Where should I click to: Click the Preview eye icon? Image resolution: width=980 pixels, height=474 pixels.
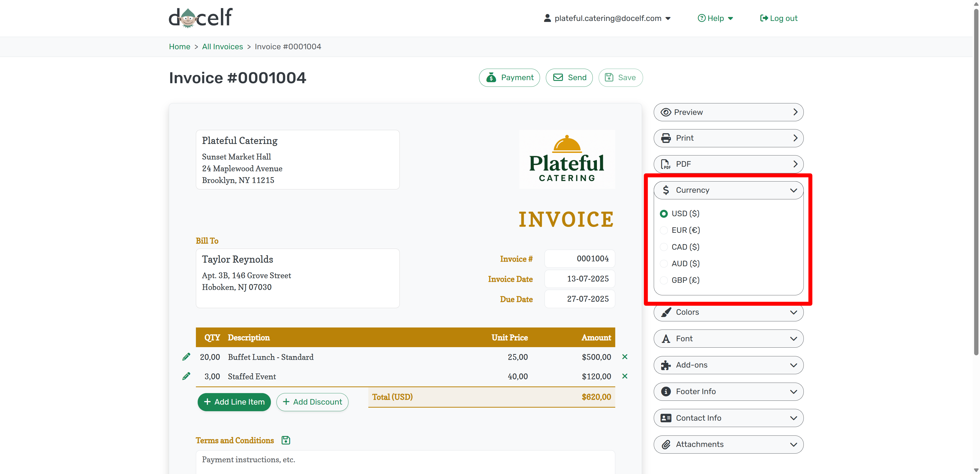tap(666, 112)
